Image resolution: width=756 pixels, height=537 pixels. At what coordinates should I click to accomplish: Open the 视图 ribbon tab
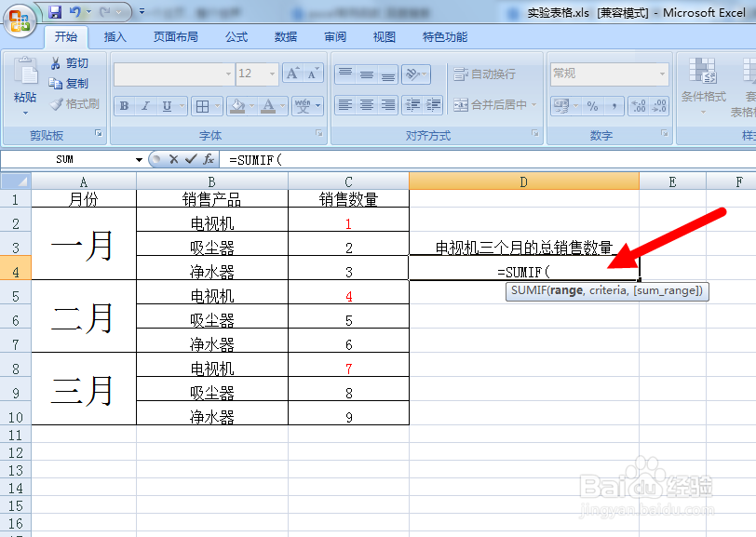tap(385, 37)
